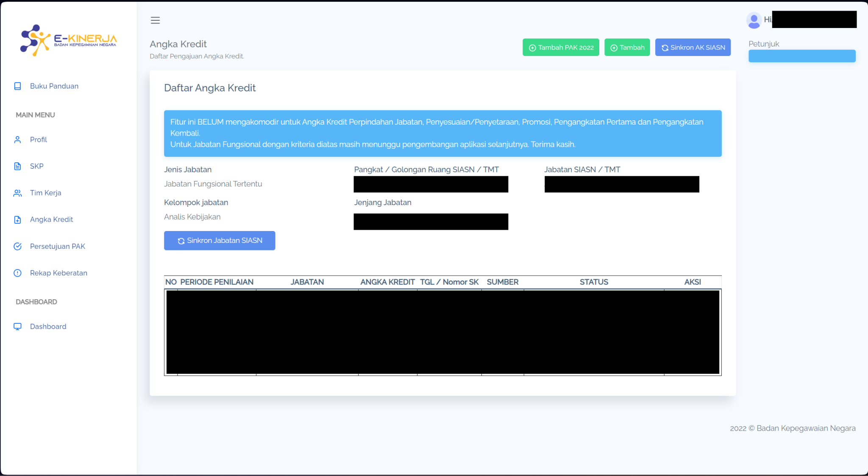The width and height of the screenshot is (868, 476).
Task: Click the PERIODE PENILAIAN column header
Action: tap(217, 282)
